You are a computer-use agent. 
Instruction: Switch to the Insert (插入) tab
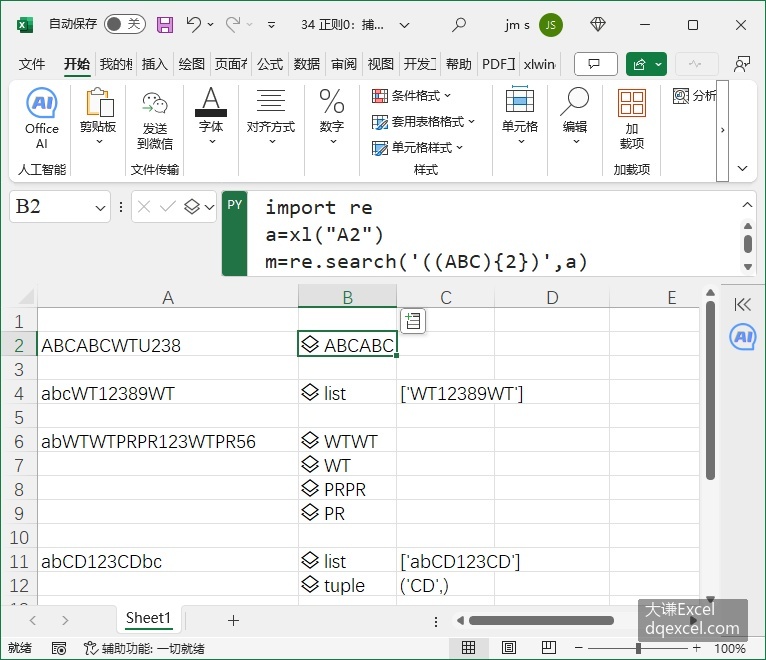point(154,64)
